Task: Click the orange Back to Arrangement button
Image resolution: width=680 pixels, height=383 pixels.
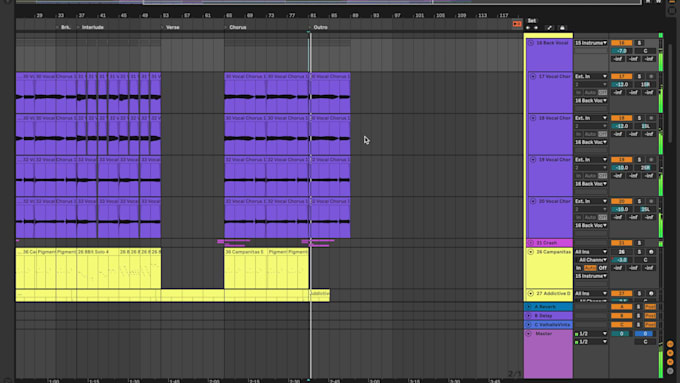Action: point(517,24)
